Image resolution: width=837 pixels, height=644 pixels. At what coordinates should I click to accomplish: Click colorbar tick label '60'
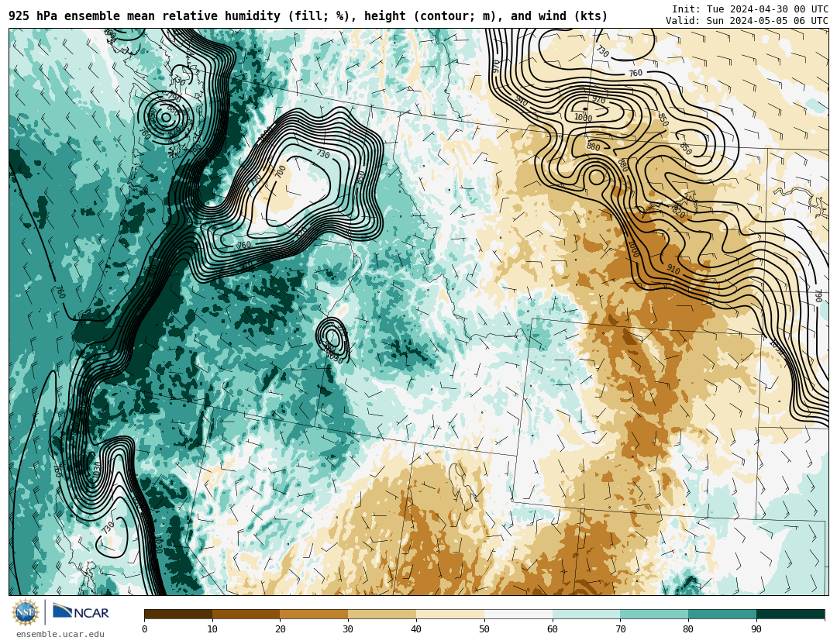click(553, 629)
